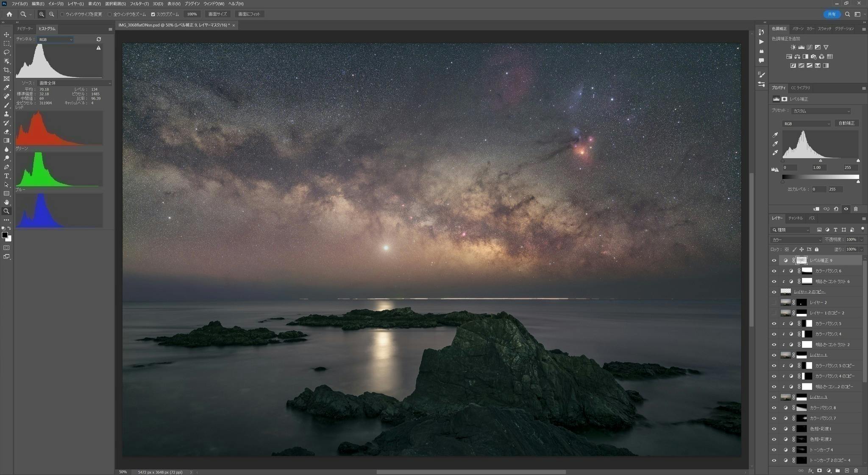Open the layer blend mode カラー dropdown

click(x=796, y=240)
